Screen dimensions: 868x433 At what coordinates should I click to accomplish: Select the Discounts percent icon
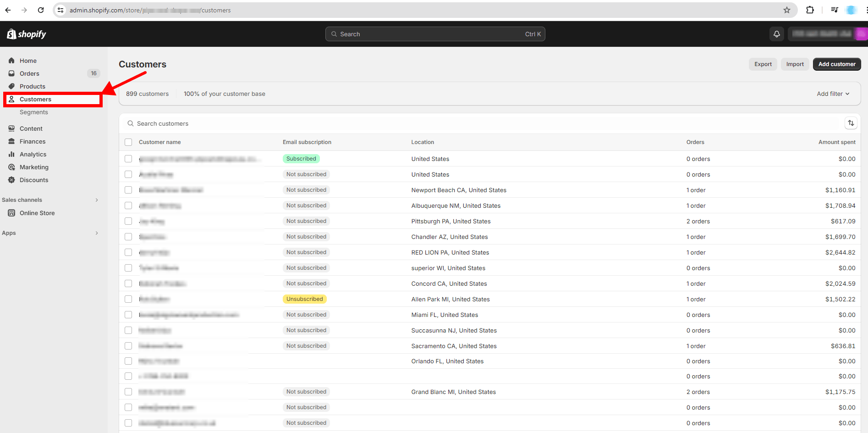12,180
